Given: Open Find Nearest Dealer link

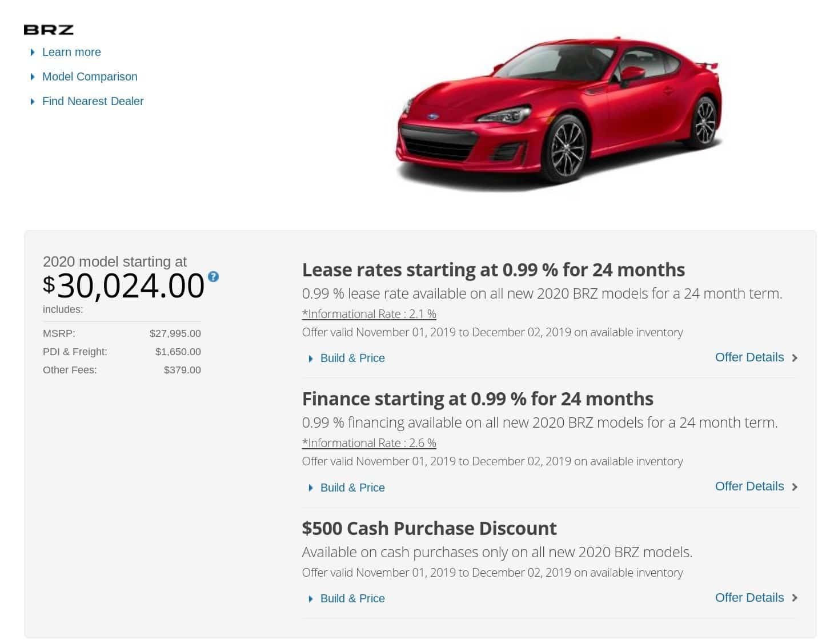Looking at the screenshot, I should pos(93,101).
